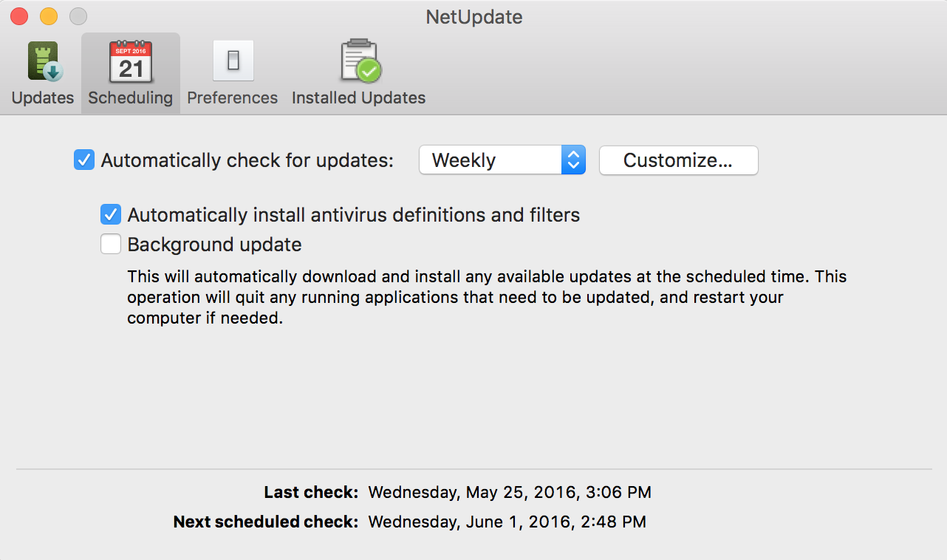The image size is (947, 560).
Task: Disable Automatically check for updates checkbox
Action: pyautogui.click(x=84, y=160)
